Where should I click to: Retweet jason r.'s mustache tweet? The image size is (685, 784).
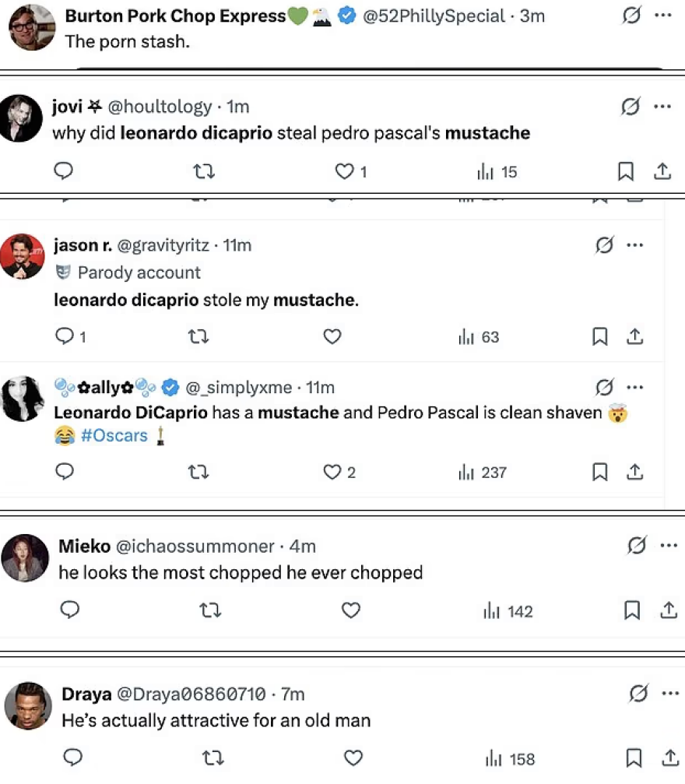(198, 336)
